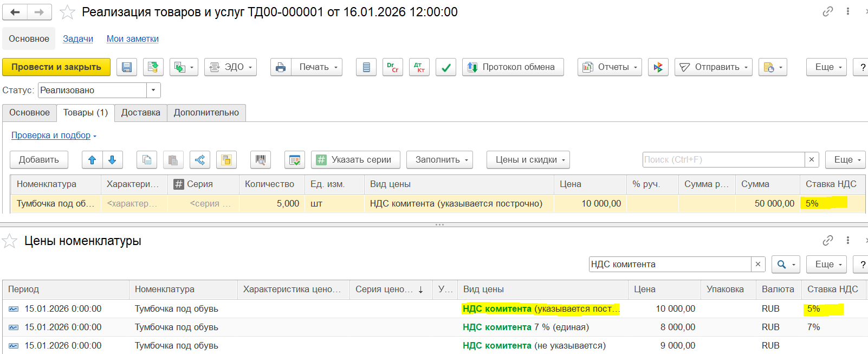Viewport: 868px width, 354px height.
Task: Click the printer icon
Action: 281,67
